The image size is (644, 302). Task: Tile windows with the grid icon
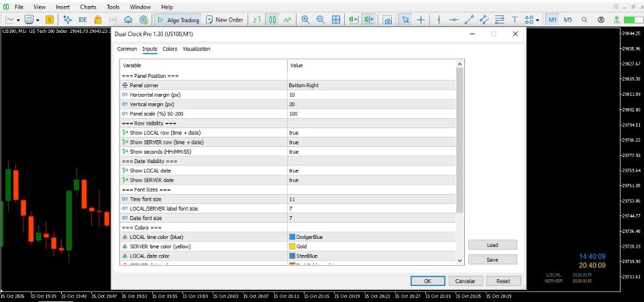(x=336, y=19)
